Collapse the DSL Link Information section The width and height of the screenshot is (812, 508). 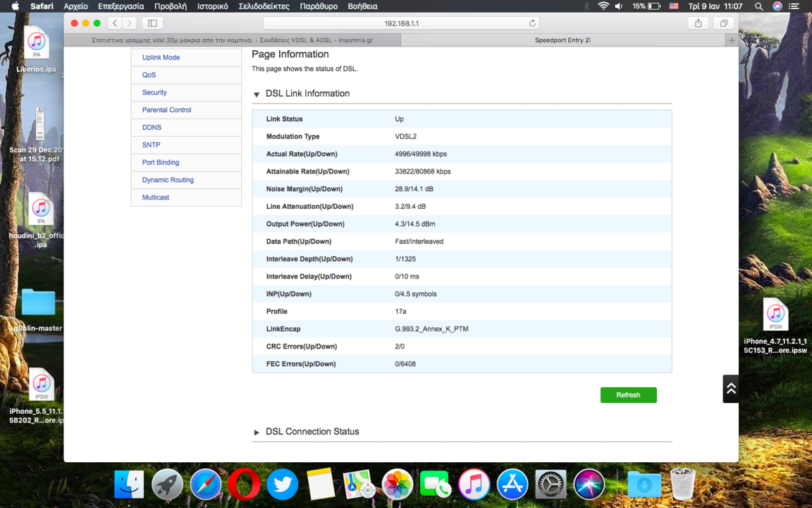(257, 95)
